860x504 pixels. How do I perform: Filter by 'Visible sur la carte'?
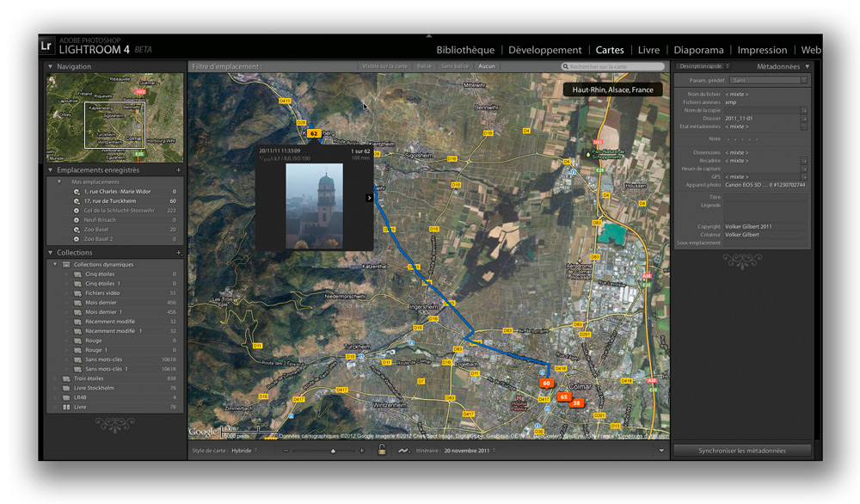pyautogui.click(x=385, y=66)
